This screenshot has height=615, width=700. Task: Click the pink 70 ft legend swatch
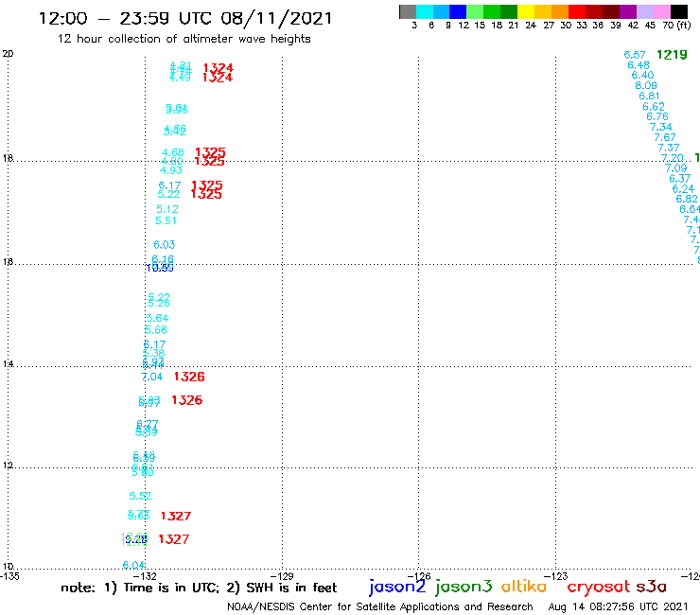pos(661,12)
